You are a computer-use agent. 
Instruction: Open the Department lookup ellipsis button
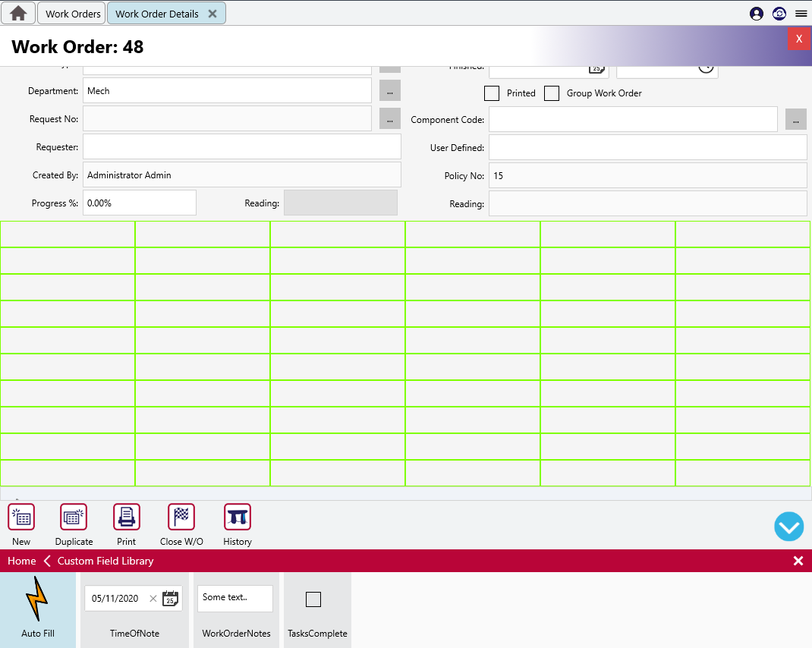click(x=389, y=91)
